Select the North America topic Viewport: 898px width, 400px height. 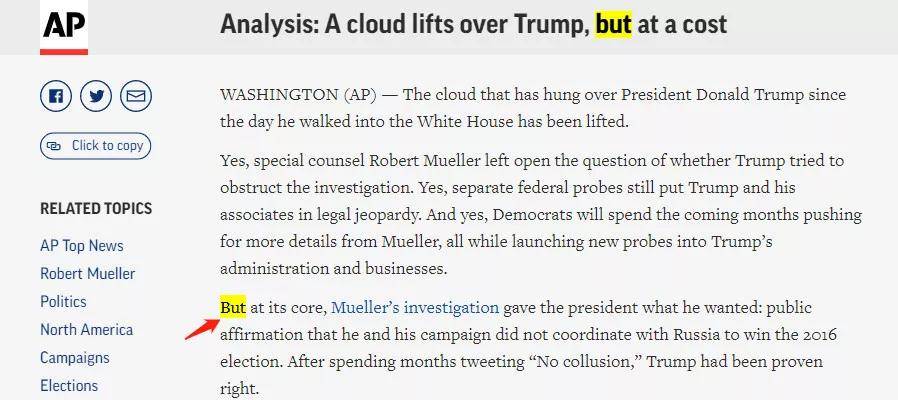88,329
